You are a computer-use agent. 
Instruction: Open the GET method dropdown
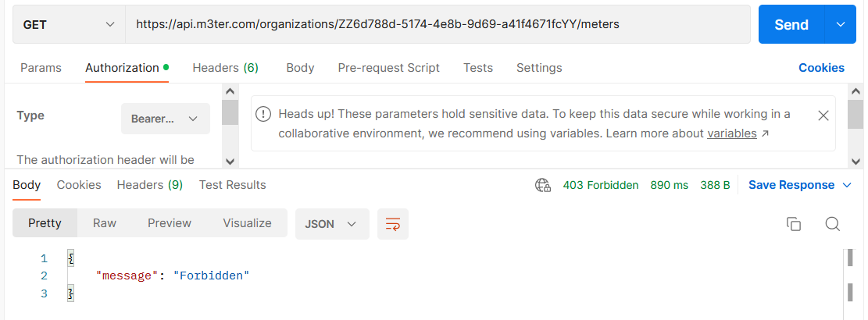tap(70, 24)
